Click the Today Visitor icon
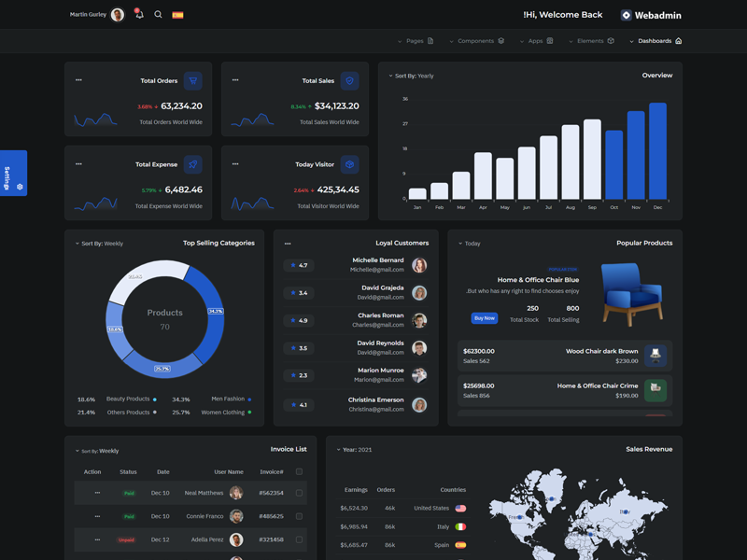Viewport: 747px width, 560px height. 349,164
